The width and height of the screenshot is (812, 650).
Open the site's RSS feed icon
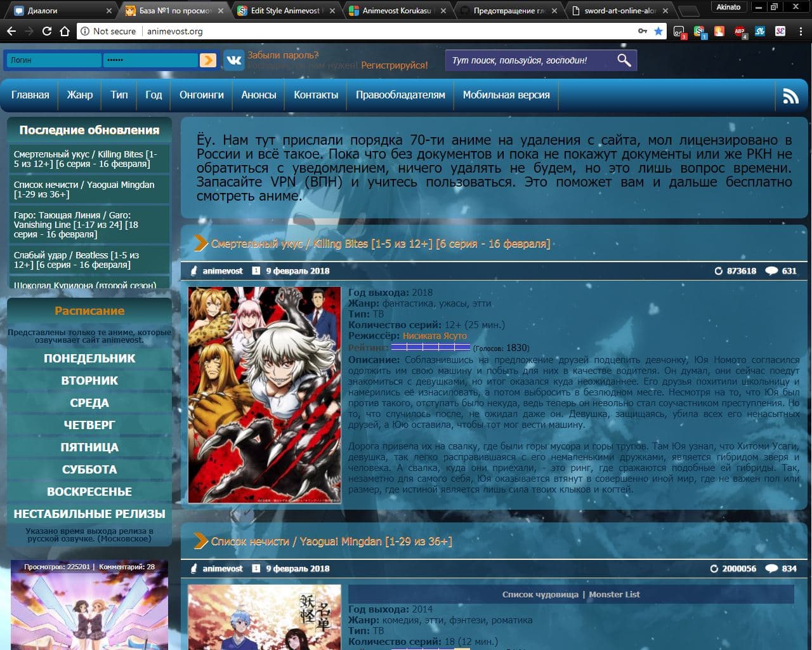(790, 95)
